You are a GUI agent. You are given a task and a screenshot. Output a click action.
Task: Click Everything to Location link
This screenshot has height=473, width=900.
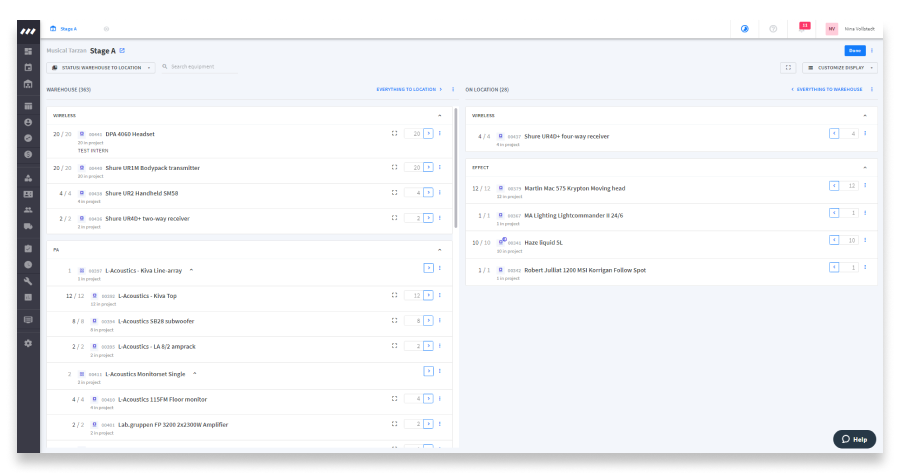tap(408, 89)
